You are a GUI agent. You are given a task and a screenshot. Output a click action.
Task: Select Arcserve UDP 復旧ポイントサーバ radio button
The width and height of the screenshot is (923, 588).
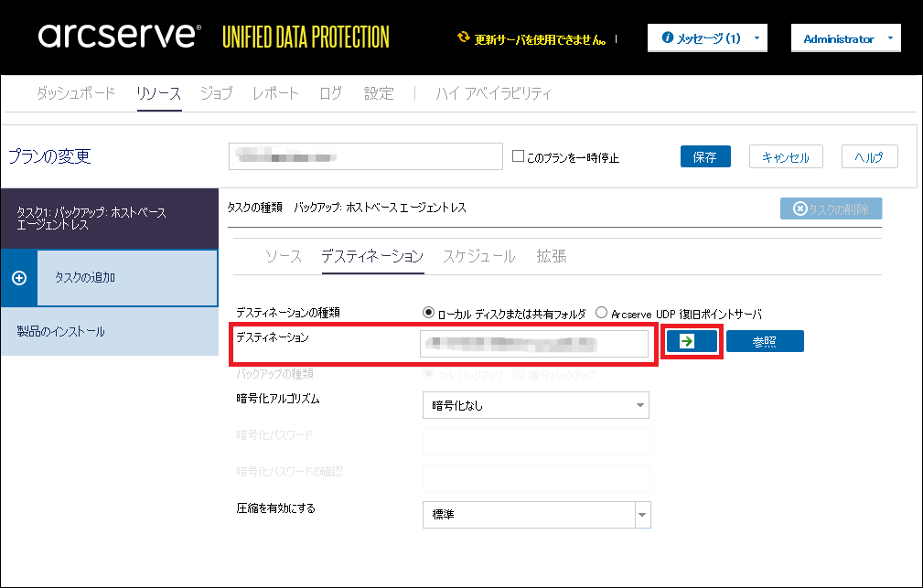[601, 313]
